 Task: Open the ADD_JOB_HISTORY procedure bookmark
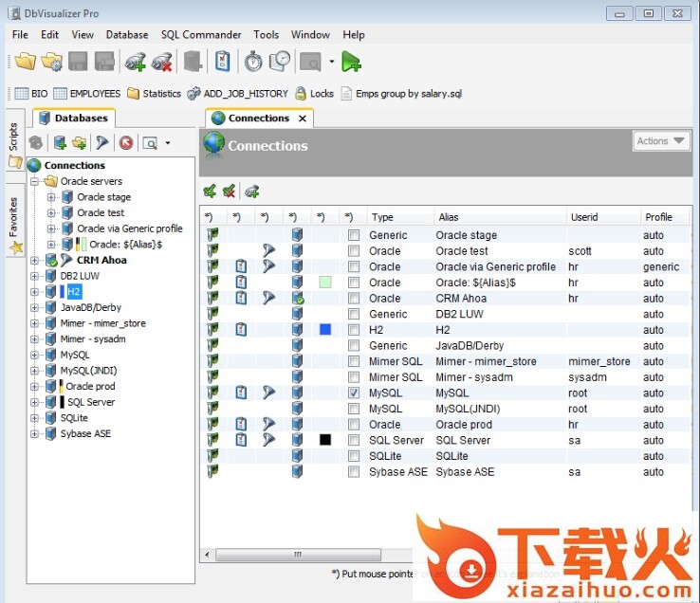[x=237, y=94]
